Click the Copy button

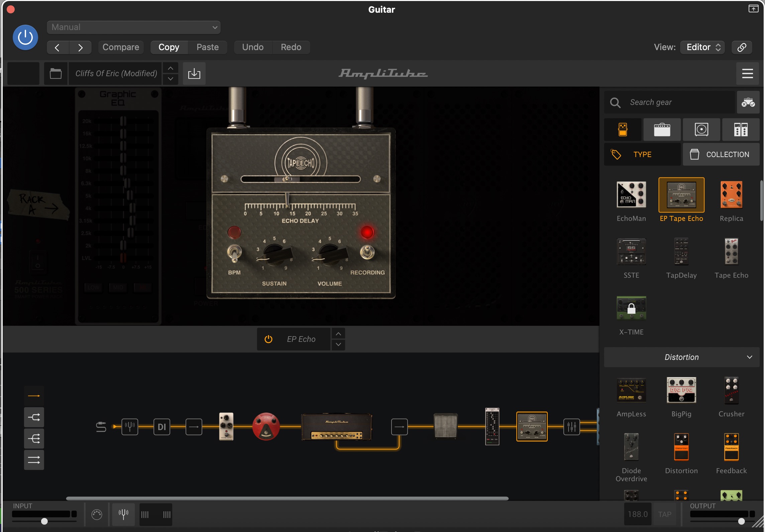[x=169, y=47]
